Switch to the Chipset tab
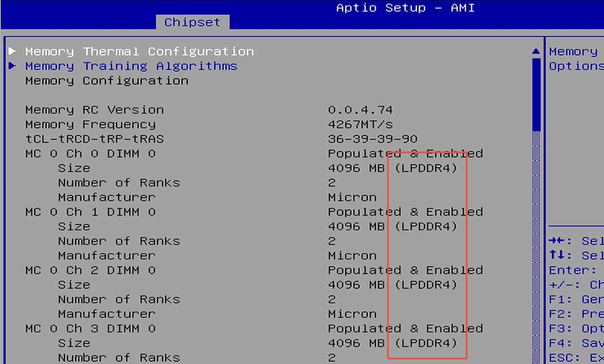604x364 pixels. pyautogui.click(x=192, y=22)
